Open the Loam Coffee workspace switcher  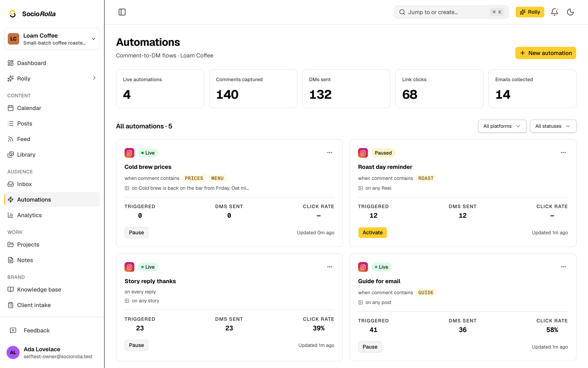pos(52,39)
